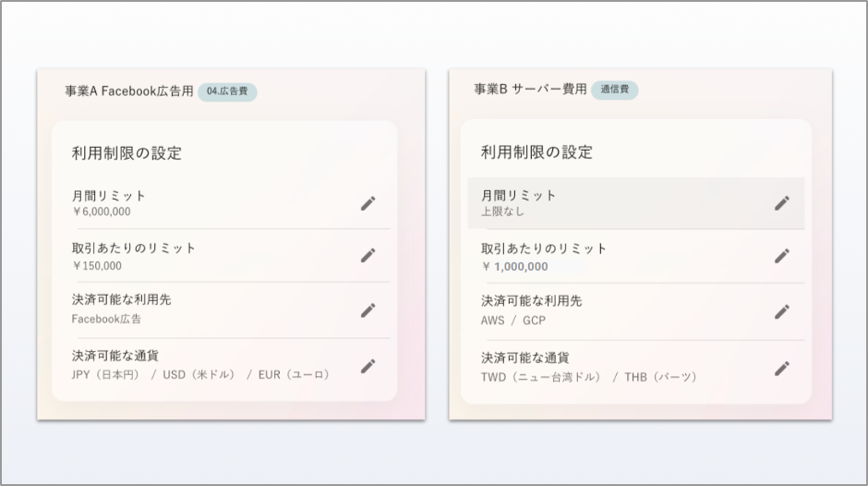Edit per-transaction limit of ￥1,000,000
This screenshot has height=486, width=868.
click(782, 256)
